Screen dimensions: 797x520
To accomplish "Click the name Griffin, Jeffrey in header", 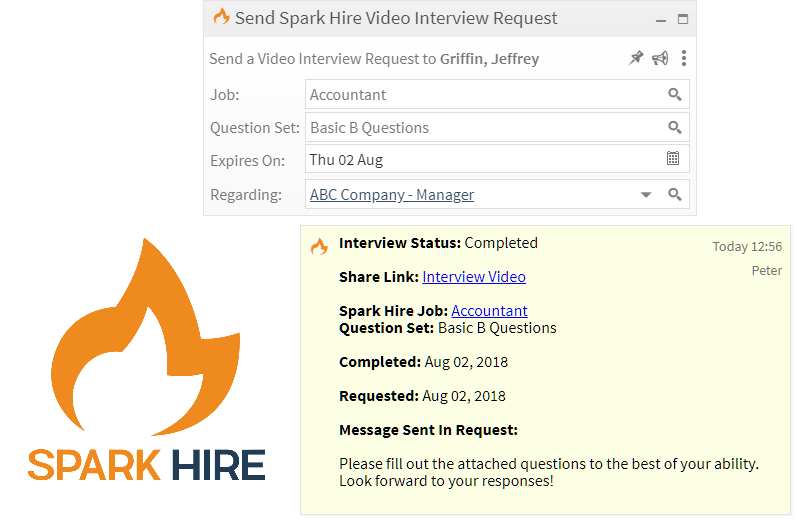I will click(x=489, y=59).
